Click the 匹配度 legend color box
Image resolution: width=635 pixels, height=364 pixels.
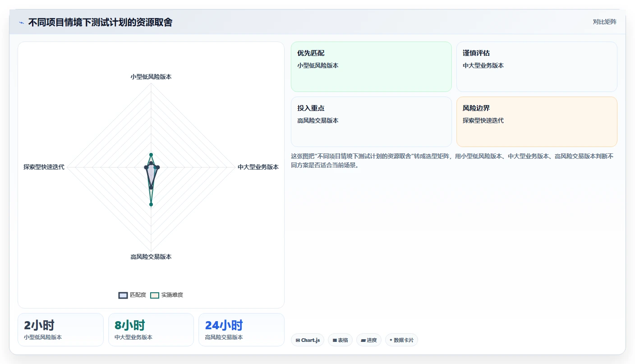[x=123, y=295]
